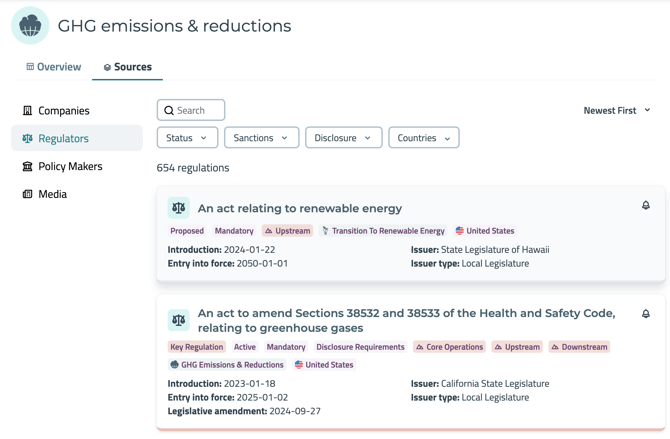Open the act relating to renewable energy
The height and width of the screenshot is (439, 670).
point(300,208)
